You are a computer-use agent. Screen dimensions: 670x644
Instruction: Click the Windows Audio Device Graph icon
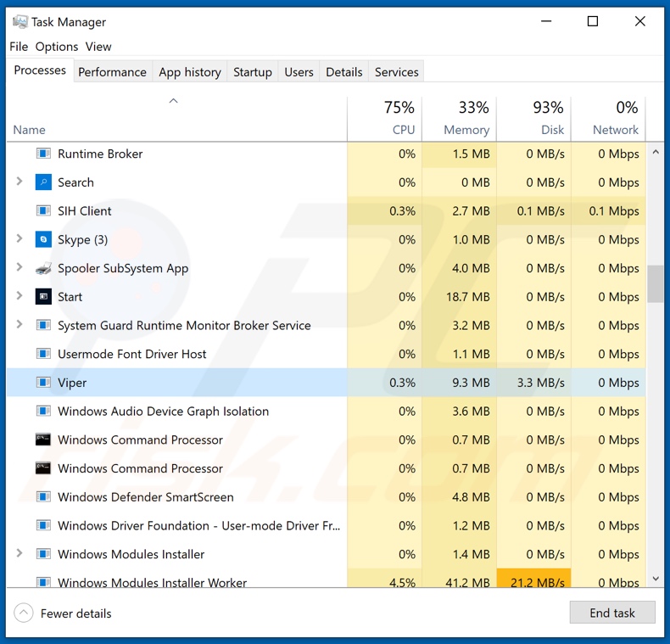(43, 411)
